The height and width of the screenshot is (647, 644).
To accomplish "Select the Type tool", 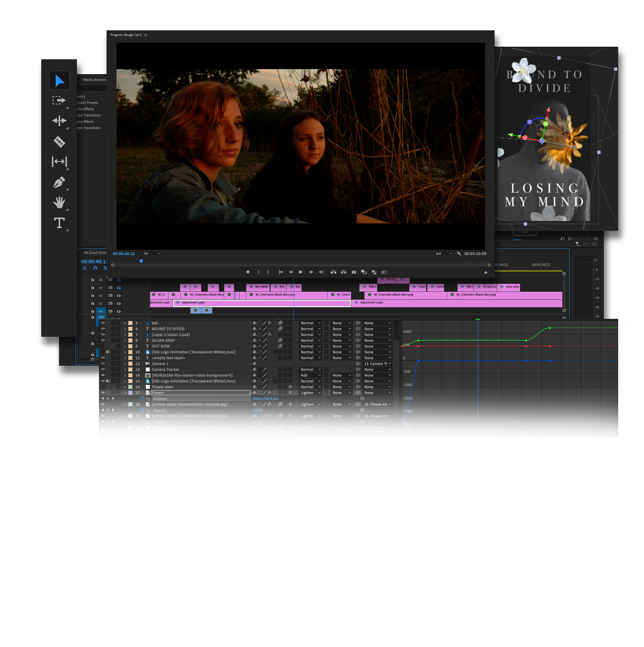I will [59, 223].
